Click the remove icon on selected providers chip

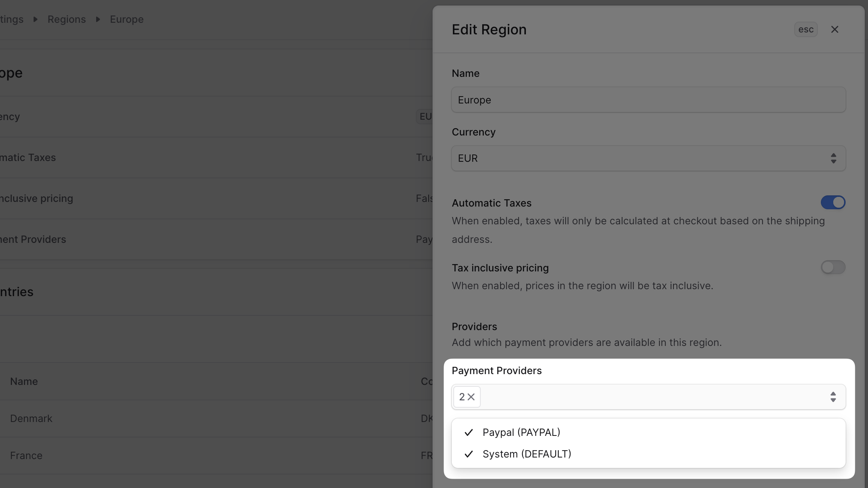471,397
